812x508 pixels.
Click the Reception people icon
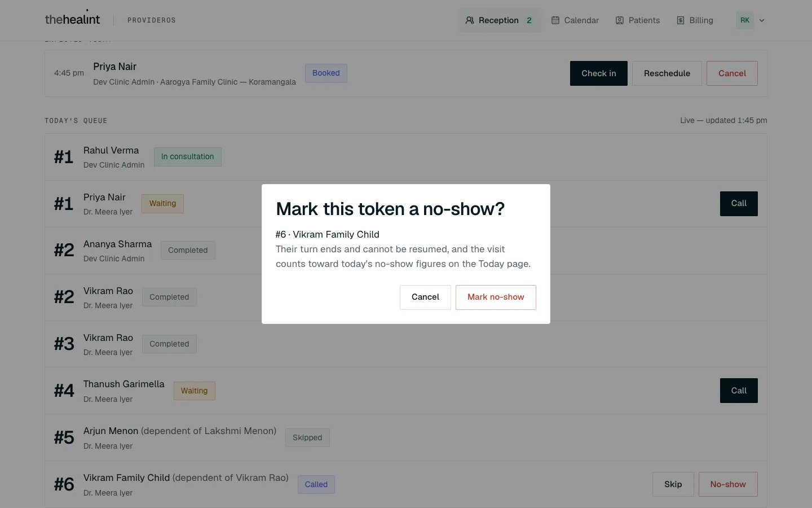[x=469, y=20]
